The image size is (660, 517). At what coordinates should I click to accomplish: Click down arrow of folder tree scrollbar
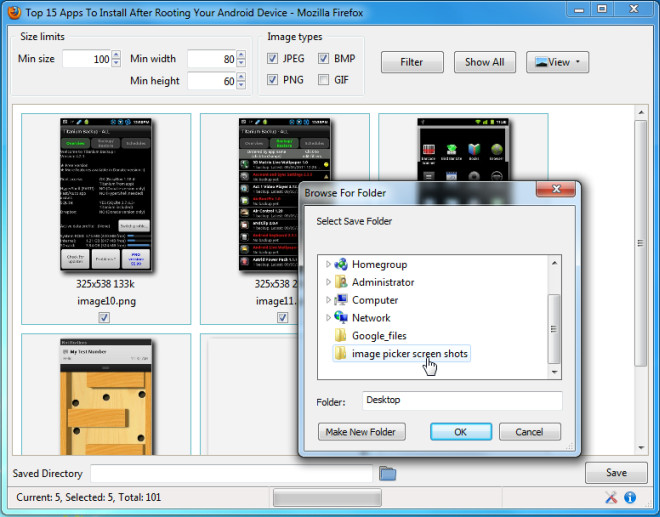click(554, 372)
